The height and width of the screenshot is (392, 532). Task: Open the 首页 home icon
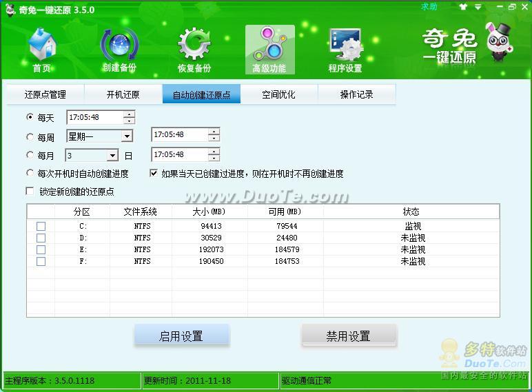coord(42,50)
